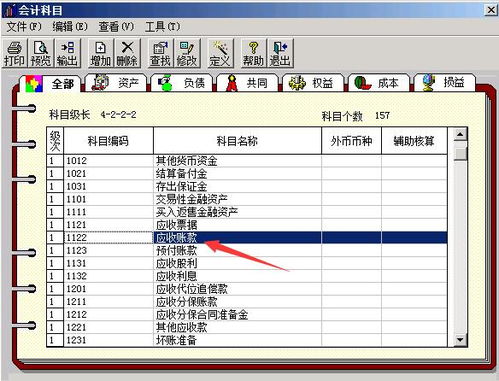Screen dimensions: 499x381
Task: Open 查找 (Find) from the toolbar
Action: (x=160, y=54)
